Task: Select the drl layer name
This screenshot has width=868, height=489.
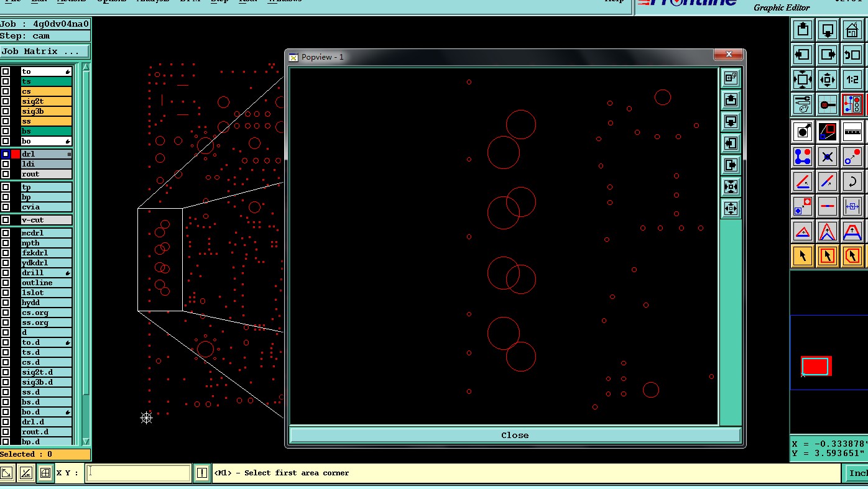Action: click(x=47, y=154)
